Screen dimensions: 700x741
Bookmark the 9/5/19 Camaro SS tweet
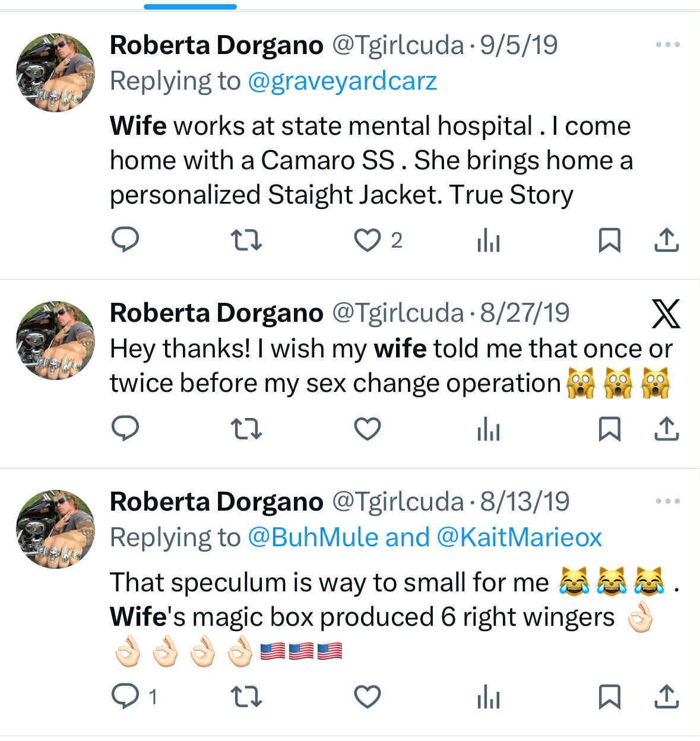pos(609,240)
